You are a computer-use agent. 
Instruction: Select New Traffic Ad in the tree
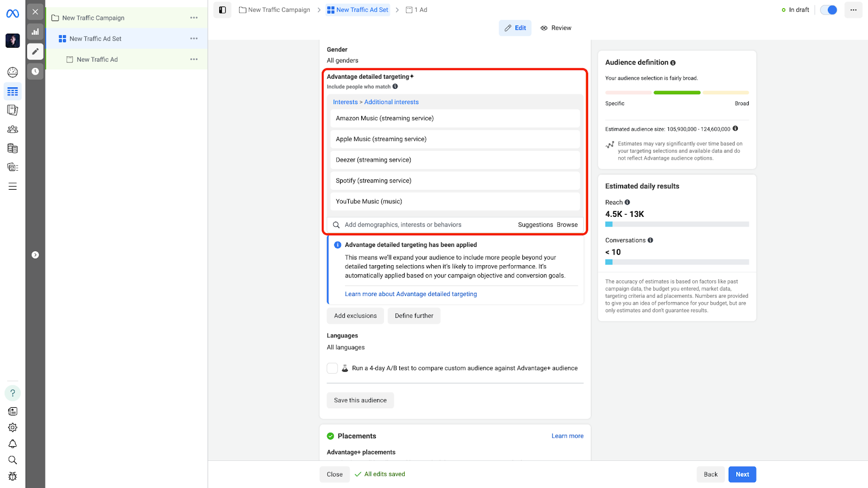point(97,60)
